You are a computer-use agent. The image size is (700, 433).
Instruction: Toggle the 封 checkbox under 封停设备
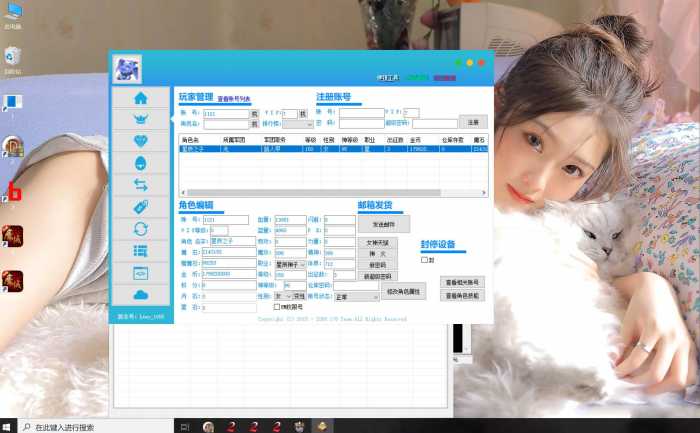tap(424, 260)
